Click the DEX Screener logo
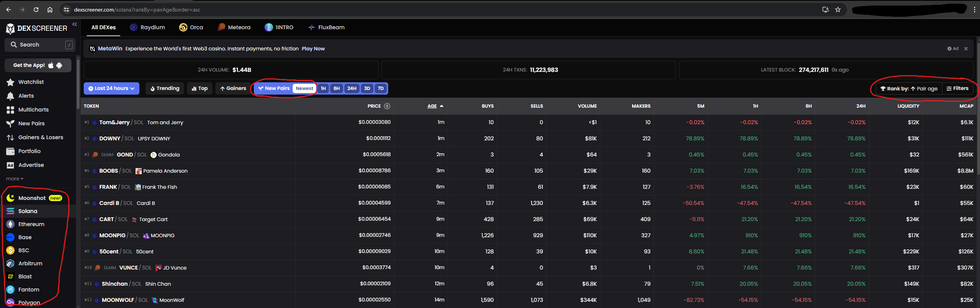This screenshot has height=308, width=980. [36, 28]
